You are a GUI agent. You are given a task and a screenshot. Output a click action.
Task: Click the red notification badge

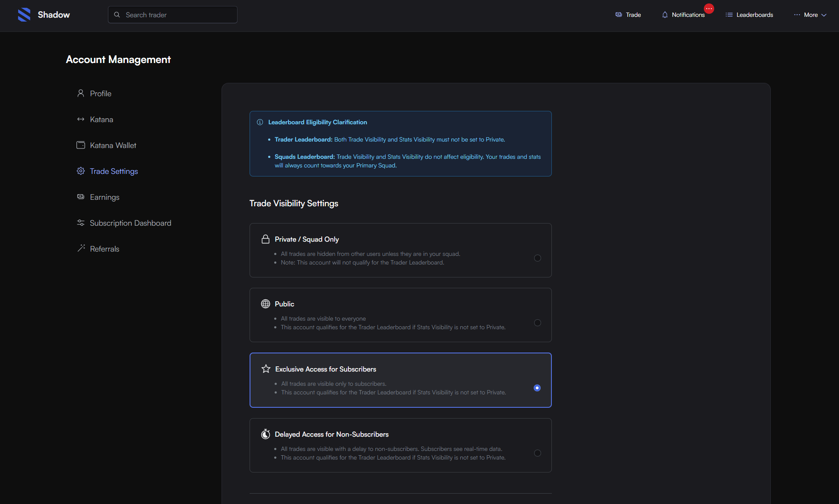point(709,9)
